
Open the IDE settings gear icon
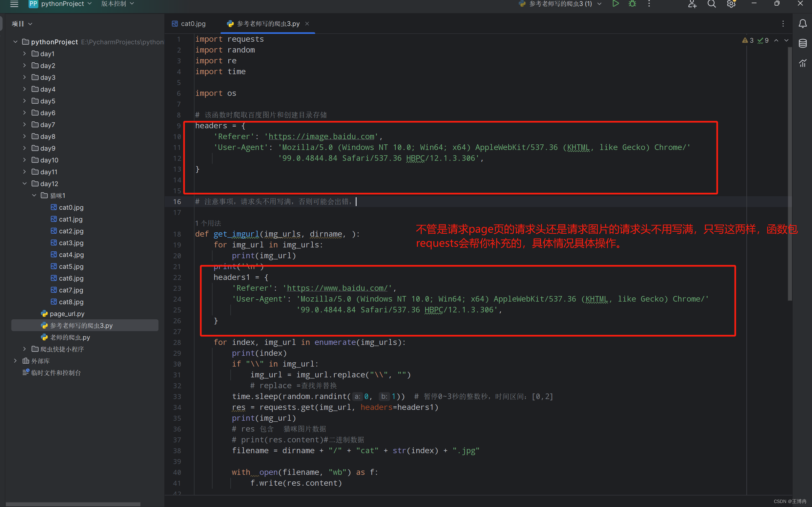click(731, 4)
